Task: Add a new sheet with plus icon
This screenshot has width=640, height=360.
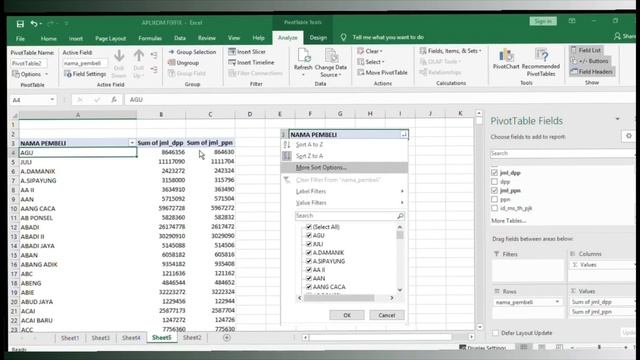Action: tap(227, 338)
